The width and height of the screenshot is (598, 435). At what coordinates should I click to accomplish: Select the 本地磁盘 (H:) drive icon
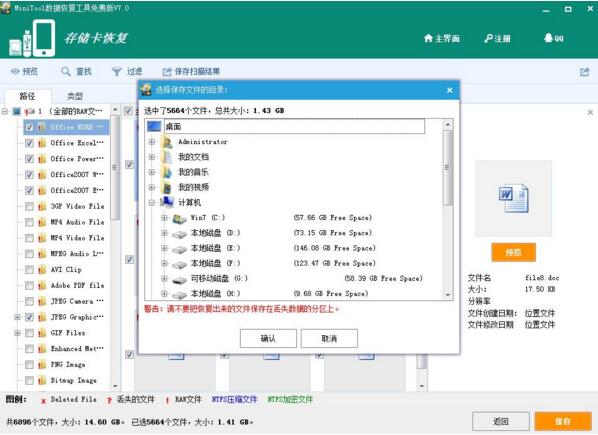pyautogui.click(x=179, y=294)
